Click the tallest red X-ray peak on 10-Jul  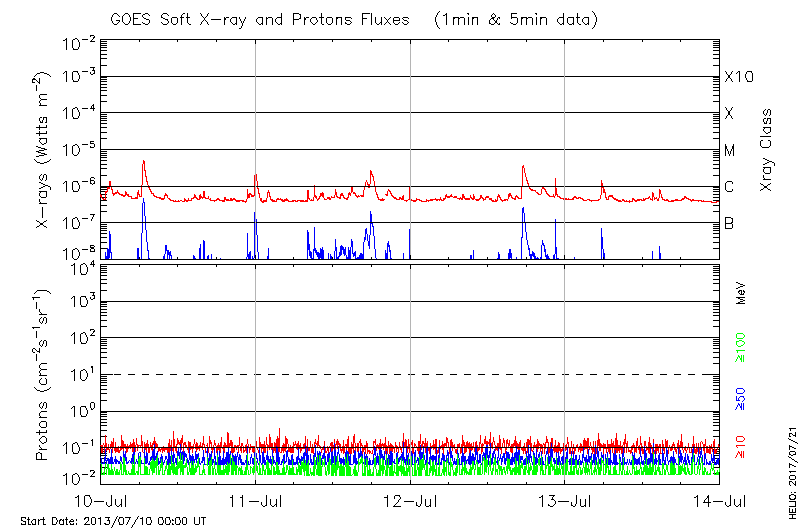tap(144, 161)
